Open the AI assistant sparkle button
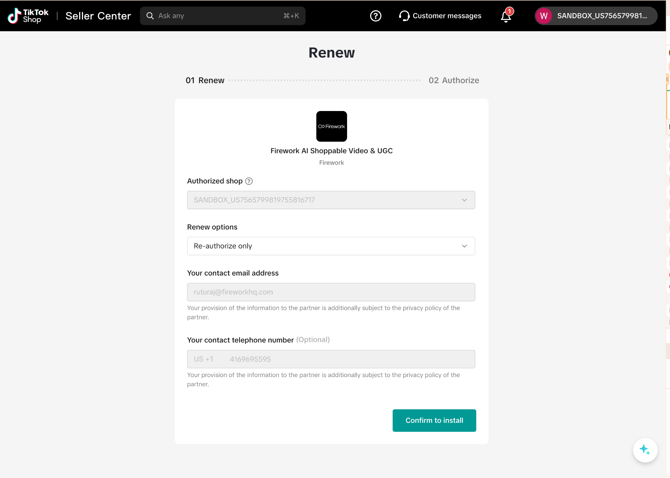Viewport: 670px width, 478px height. 645,450
